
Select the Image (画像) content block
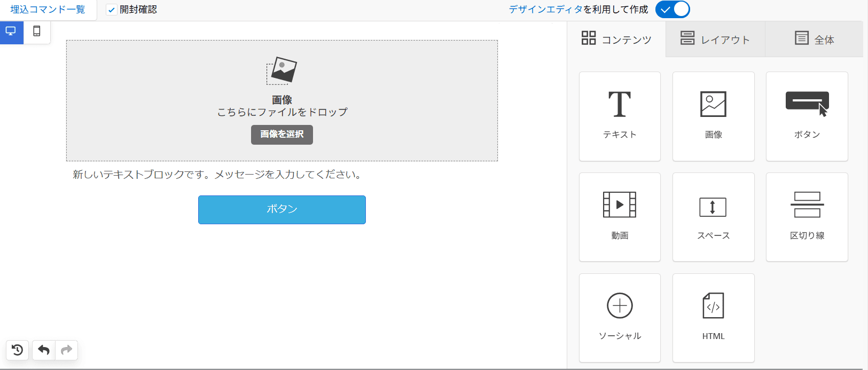pos(713,116)
